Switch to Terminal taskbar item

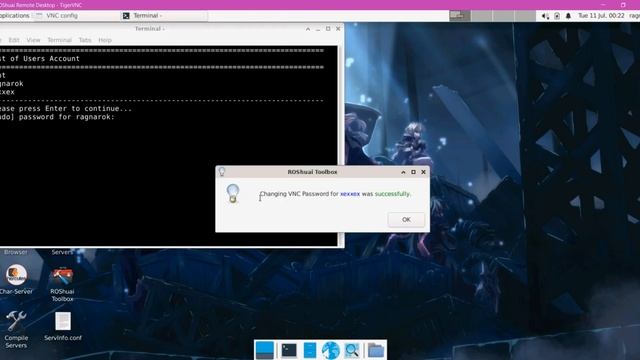pyautogui.click(x=164, y=16)
